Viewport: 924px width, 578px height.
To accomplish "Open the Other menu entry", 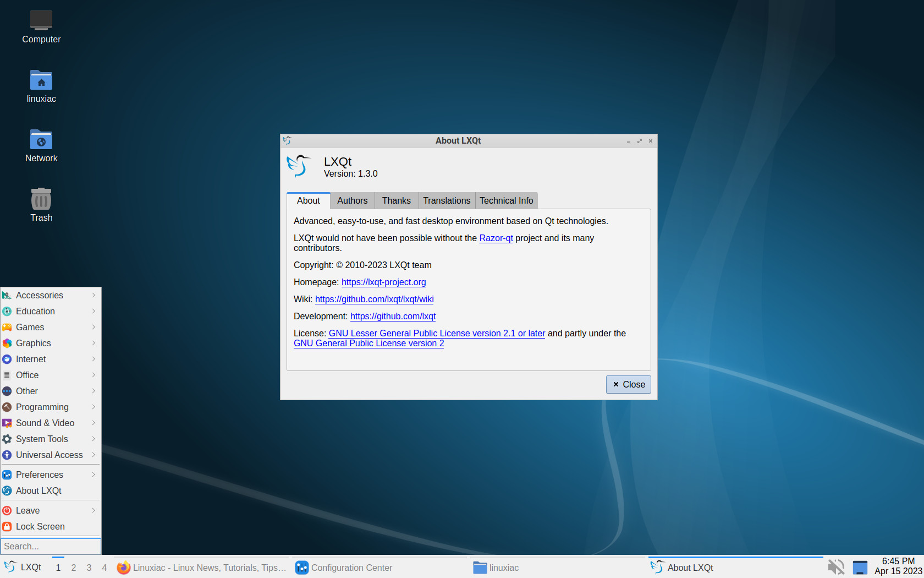I will point(51,391).
